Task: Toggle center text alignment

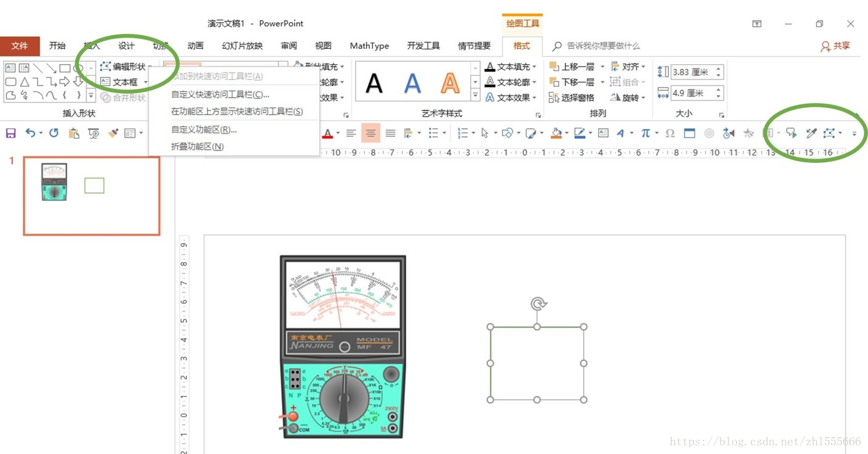Action: click(x=370, y=133)
